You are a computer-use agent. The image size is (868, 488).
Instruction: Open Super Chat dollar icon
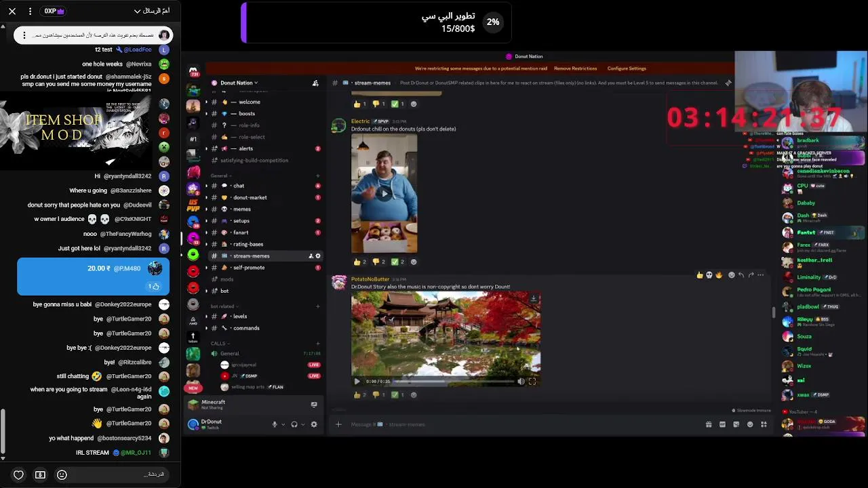40,474
